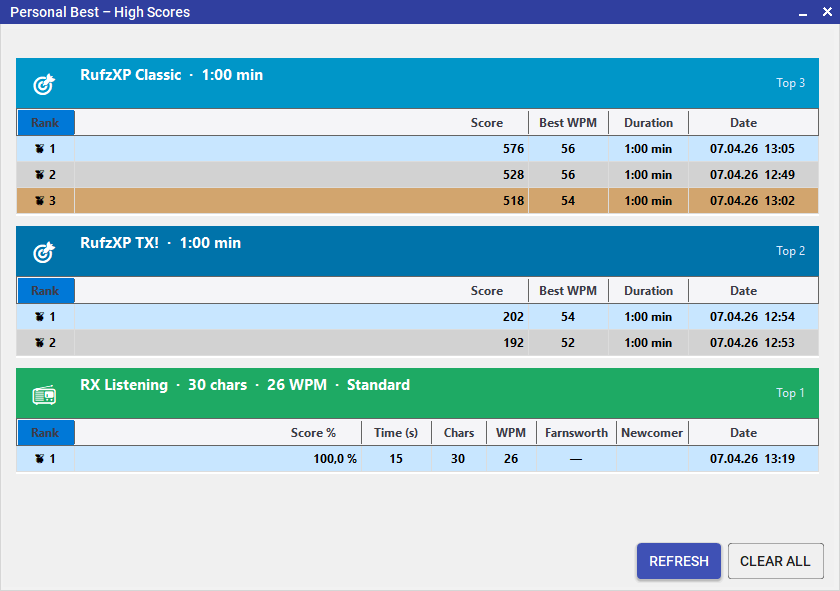Click medal icon of RufzXP Classic rank 1
Image resolution: width=840 pixels, height=591 pixels.
pyautogui.click(x=39, y=149)
